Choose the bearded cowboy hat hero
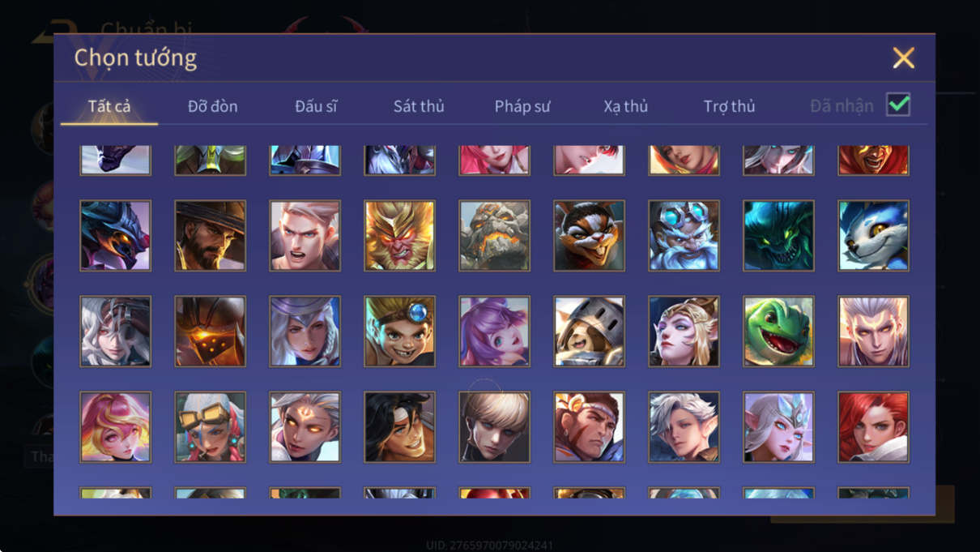Viewport: 980px width, 552px height. (210, 236)
